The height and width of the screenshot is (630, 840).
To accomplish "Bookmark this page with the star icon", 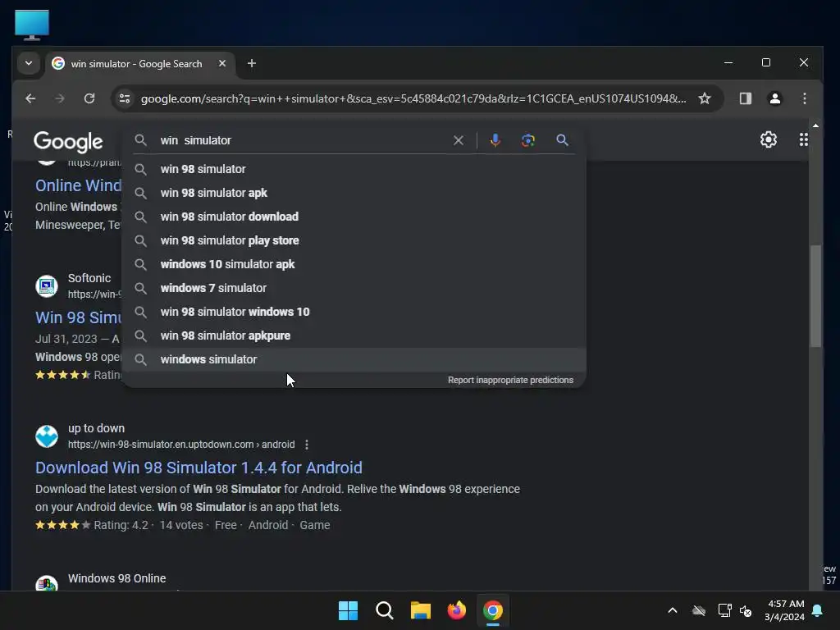I will (x=705, y=98).
